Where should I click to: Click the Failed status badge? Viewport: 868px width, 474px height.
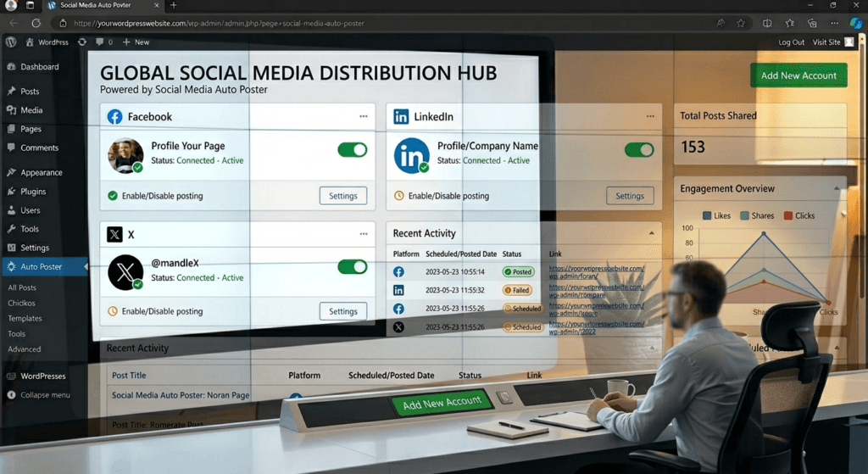tap(517, 290)
